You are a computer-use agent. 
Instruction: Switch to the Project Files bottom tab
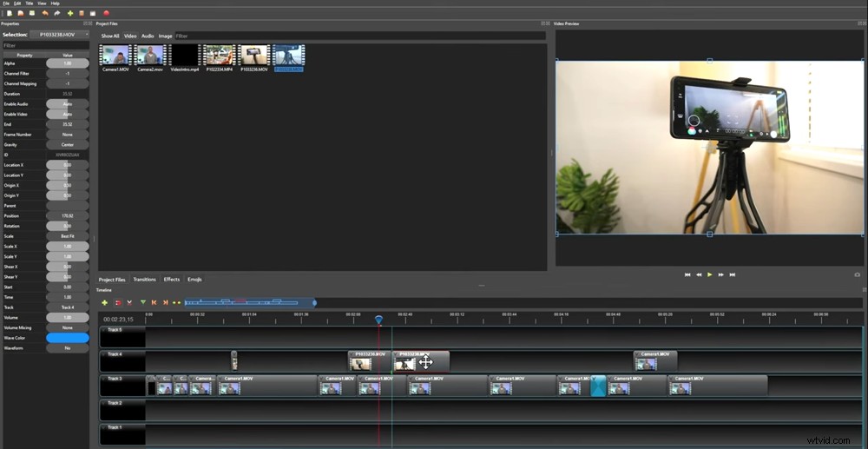pyautogui.click(x=112, y=280)
